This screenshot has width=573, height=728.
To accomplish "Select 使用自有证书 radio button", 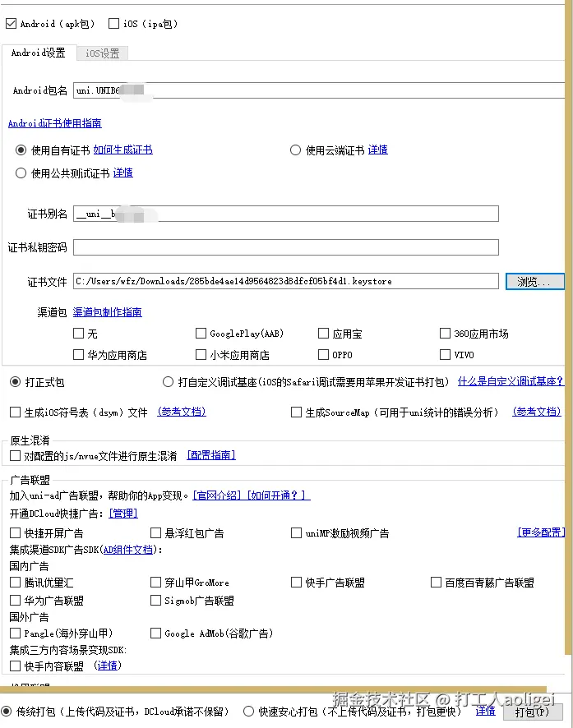I will 21,150.
